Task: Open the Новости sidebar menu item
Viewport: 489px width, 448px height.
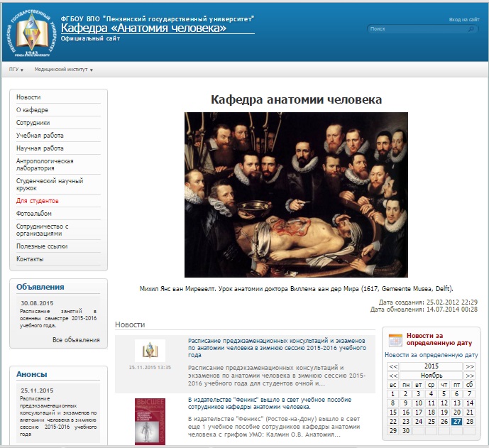Action: pos(28,97)
